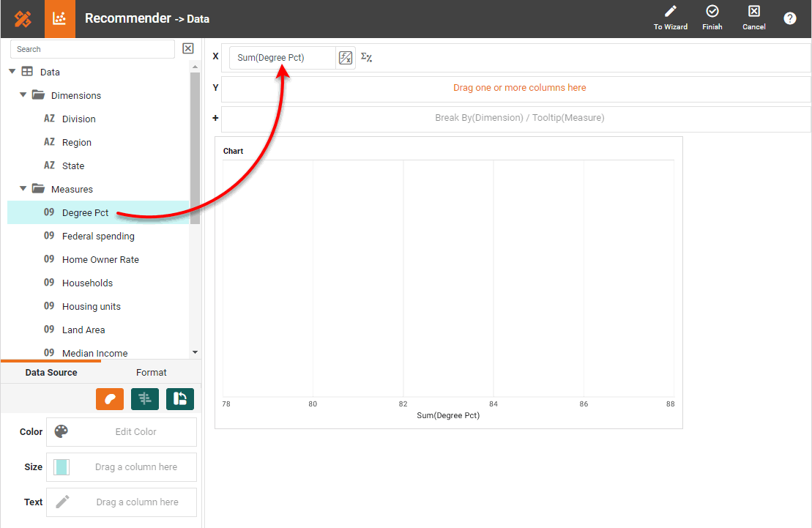Switch to the Data Source tab
Image resolution: width=812 pixels, height=528 pixels.
[51, 373]
